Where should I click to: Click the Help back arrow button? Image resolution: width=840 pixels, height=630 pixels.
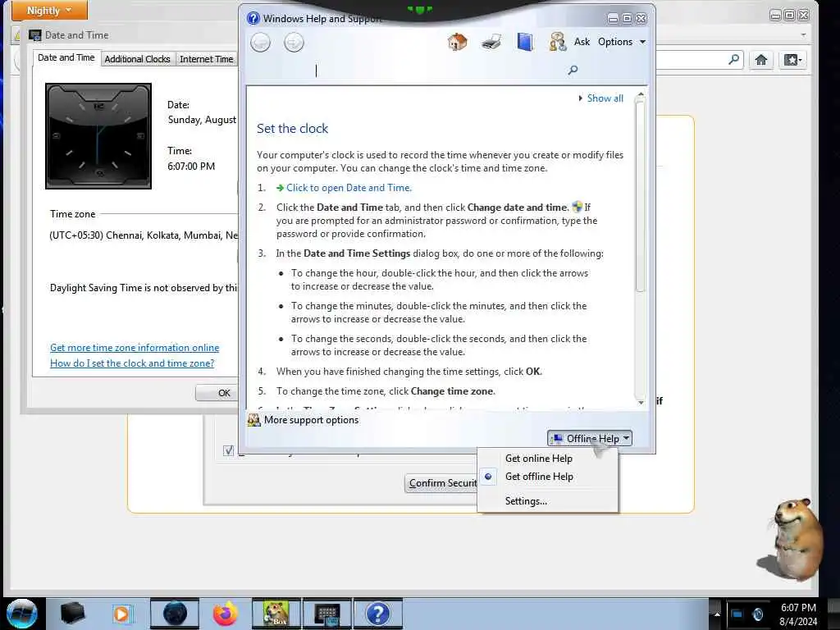[260, 43]
